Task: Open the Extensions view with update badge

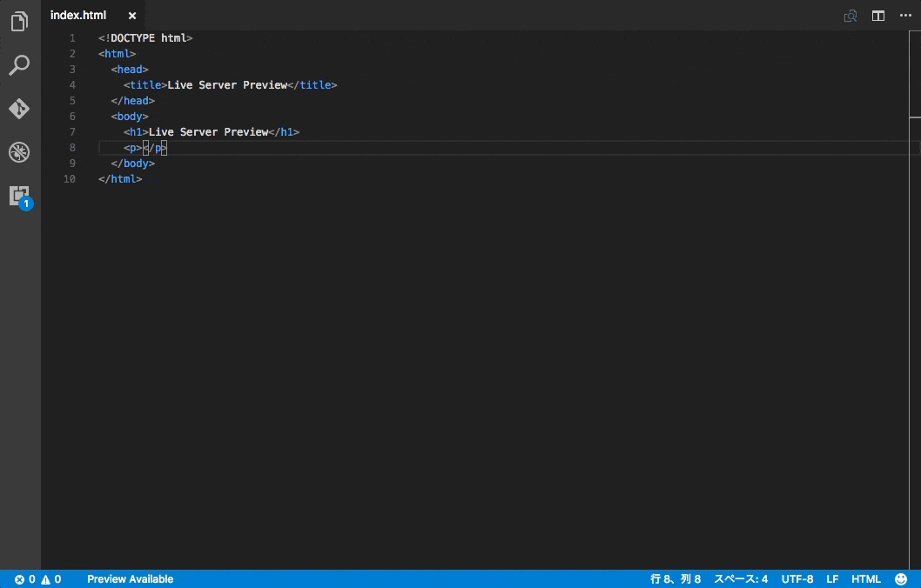Action: (x=19, y=197)
